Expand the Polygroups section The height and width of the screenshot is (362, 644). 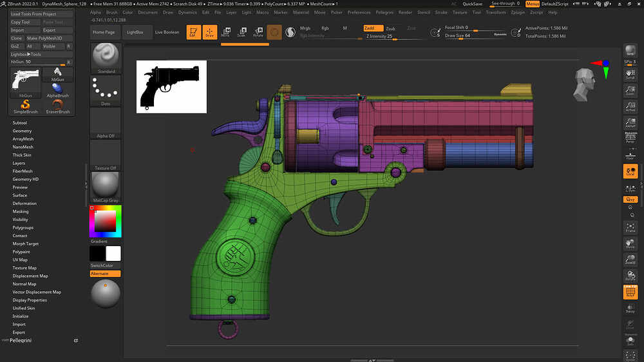pyautogui.click(x=23, y=227)
